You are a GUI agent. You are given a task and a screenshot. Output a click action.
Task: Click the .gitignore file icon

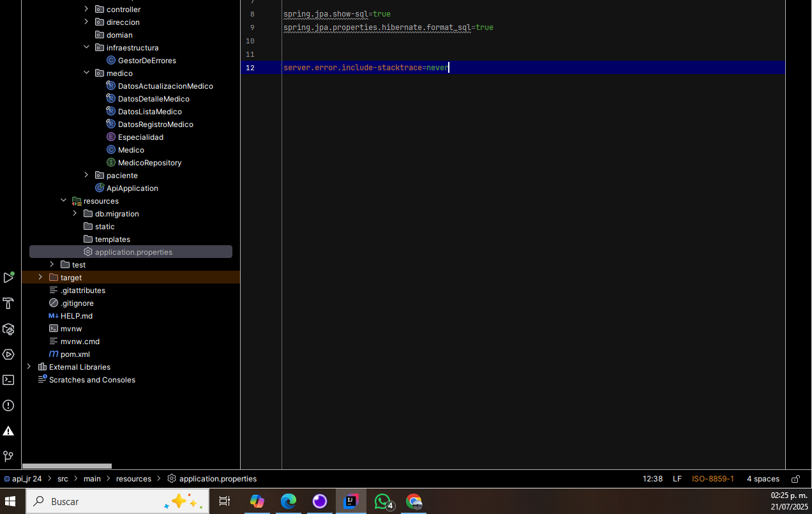[54, 303]
